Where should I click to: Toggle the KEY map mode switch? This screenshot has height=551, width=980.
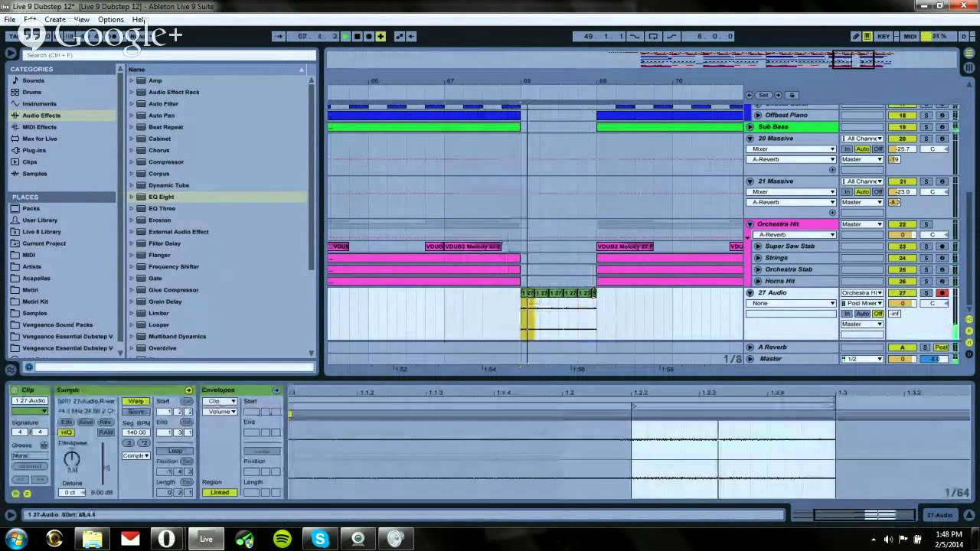pyautogui.click(x=884, y=36)
